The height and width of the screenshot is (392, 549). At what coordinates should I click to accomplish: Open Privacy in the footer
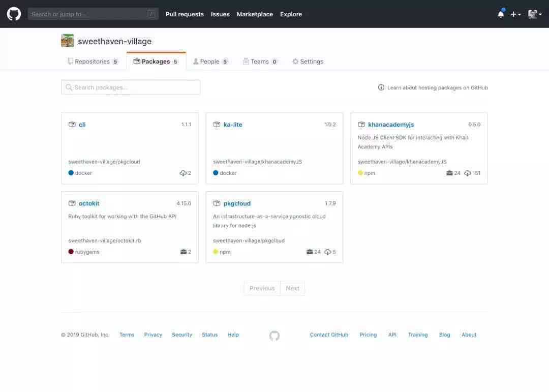153,335
